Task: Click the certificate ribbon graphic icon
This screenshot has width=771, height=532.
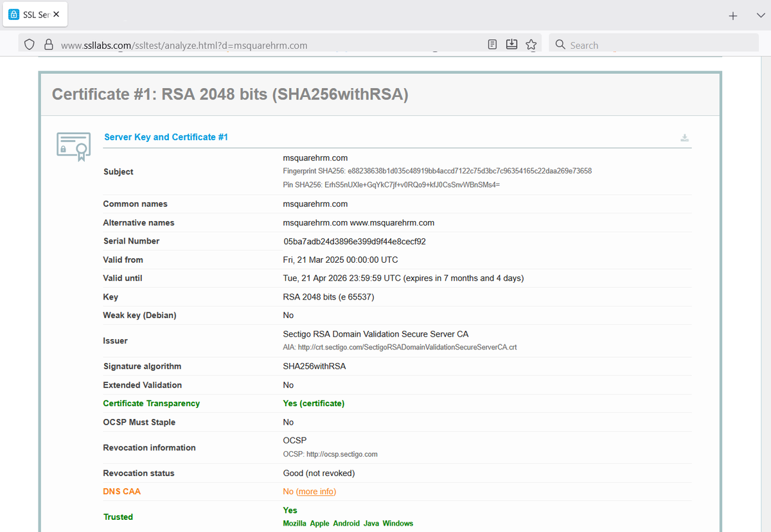Action: (x=73, y=147)
